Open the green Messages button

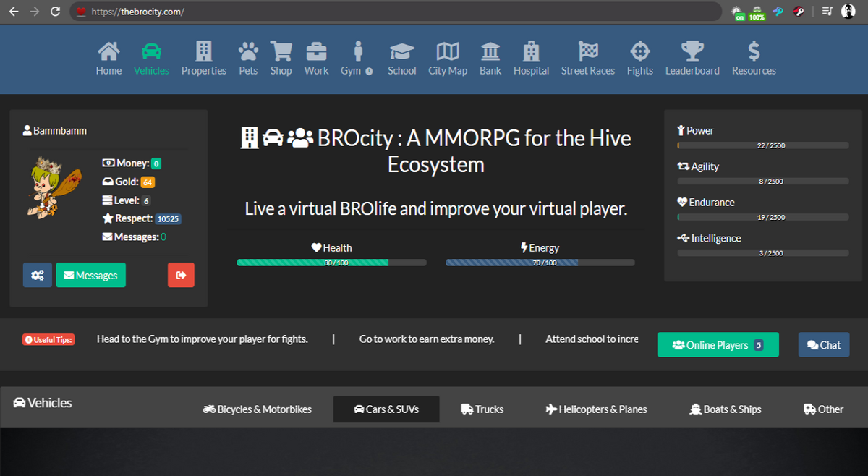click(90, 275)
